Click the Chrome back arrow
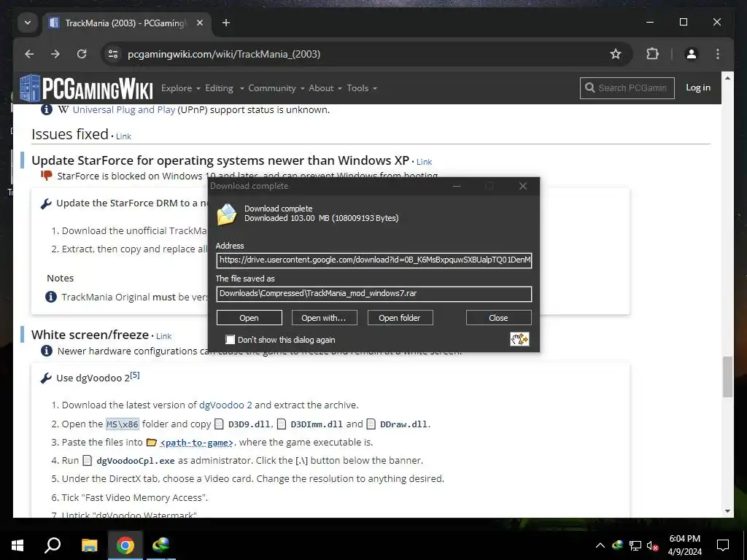 pyautogui.click(x=29, y=54)
